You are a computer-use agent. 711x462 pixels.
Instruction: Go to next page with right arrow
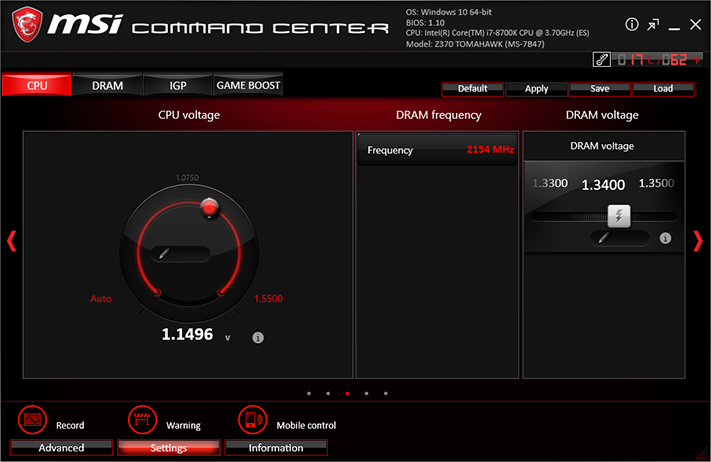coord(698,241)
